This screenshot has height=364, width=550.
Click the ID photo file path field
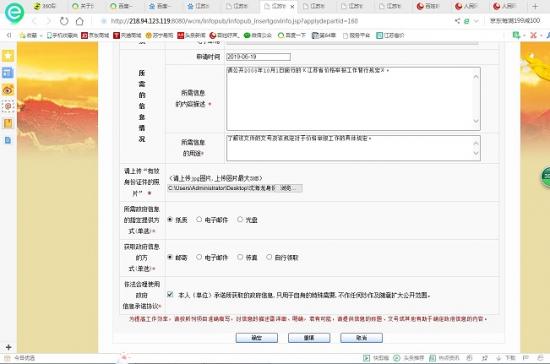[222, 188]
